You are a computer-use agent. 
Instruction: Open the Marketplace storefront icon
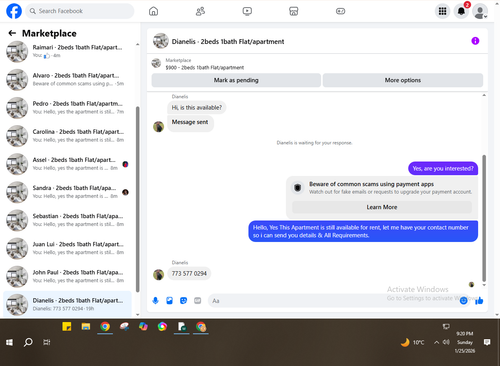(294, 11)
